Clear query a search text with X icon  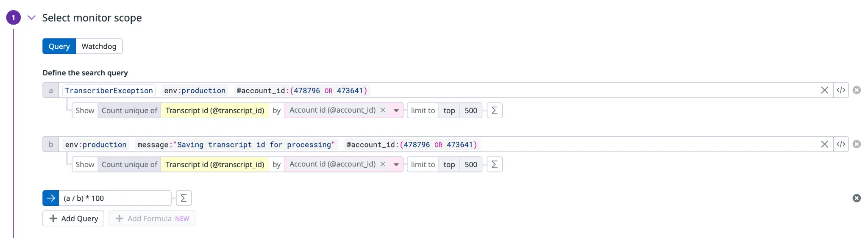[x=824, y=90]
